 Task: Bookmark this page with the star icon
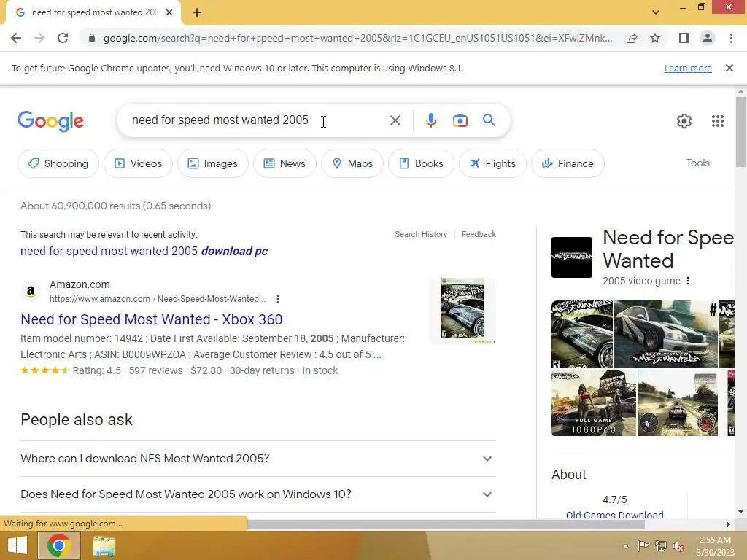coord(655,38)
